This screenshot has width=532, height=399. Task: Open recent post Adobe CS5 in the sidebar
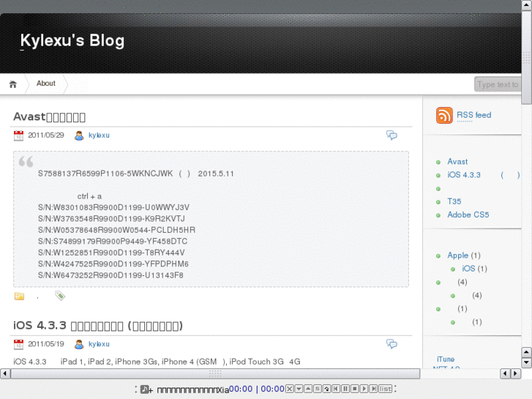click(468, 215)
